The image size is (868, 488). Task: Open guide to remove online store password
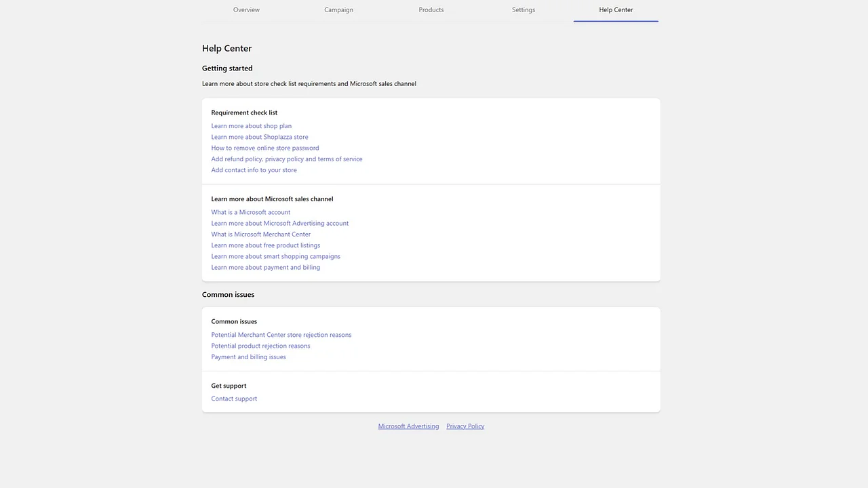(x=265, y=148)
